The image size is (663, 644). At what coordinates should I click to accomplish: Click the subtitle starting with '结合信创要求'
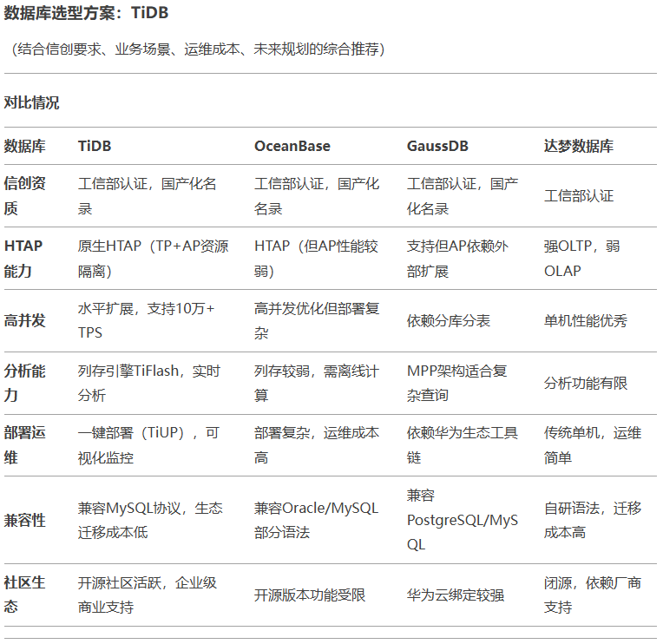point(199,49)
